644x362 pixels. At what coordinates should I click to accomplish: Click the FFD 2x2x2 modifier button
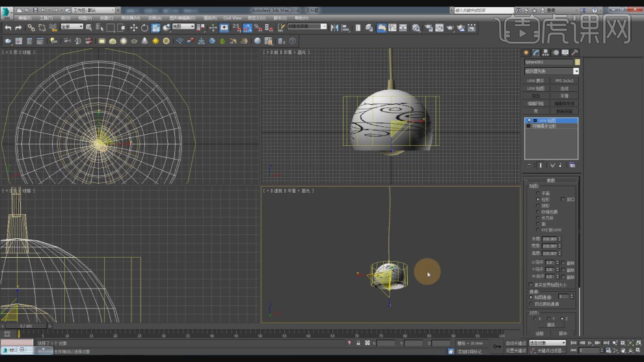tap(564, 81)
